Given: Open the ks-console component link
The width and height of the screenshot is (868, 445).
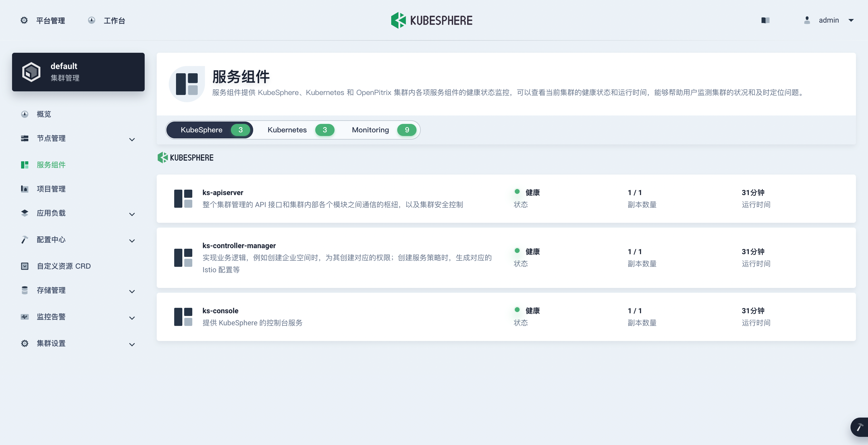Looking at the screenshot, I should (220, 311).
